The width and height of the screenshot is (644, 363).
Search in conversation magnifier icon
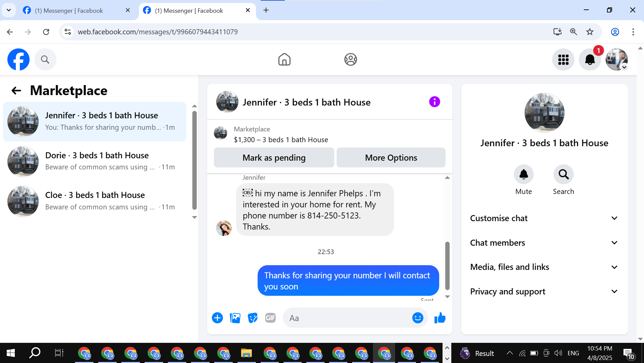pyautogui.click(x=563, y=174)
